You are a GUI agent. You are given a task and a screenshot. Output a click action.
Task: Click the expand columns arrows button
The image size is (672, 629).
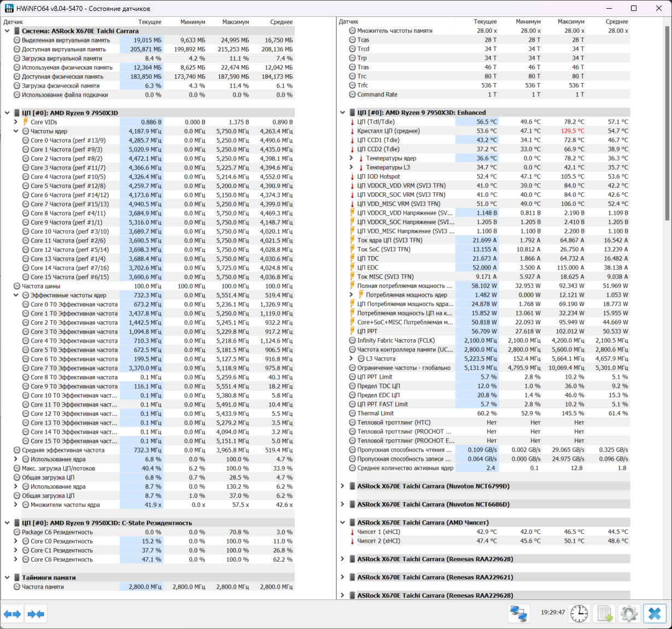12,614
